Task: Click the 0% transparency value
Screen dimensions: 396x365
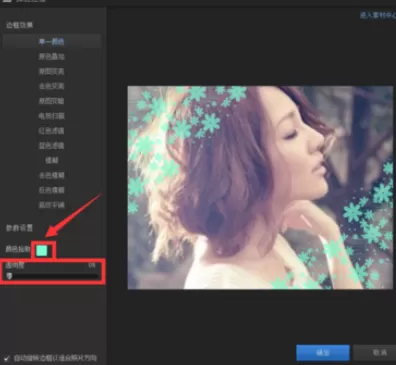Action: point(92,265)
